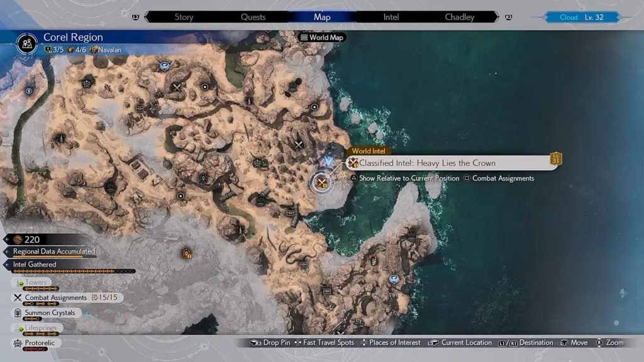Open the World Map list
The height and width of the screenshot is (362, 644).
(x=323, y=38)
